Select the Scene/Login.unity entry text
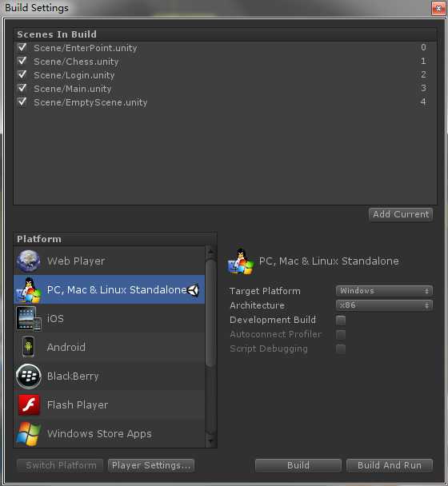Image resolution: width=448 pixels, height=486 pixels. pos(74,75)
